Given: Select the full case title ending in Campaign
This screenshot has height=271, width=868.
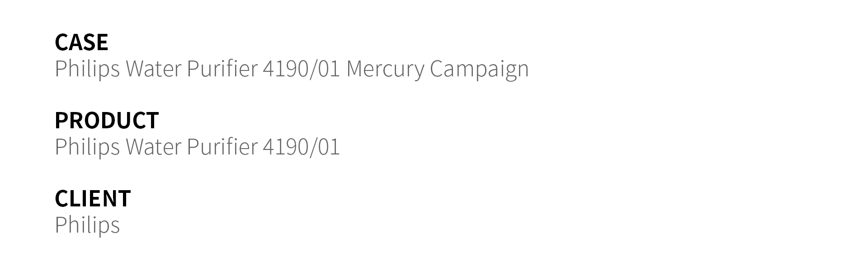Looking at the screenshot, I should [x=292, y=69].
